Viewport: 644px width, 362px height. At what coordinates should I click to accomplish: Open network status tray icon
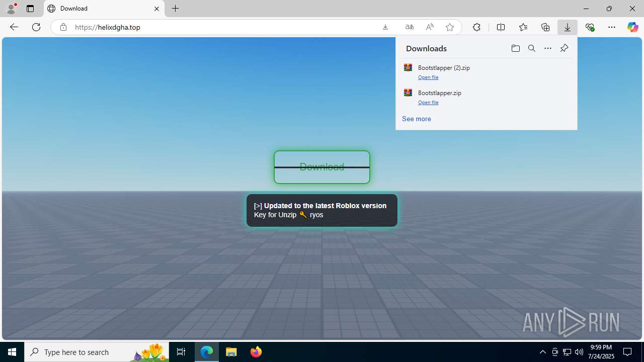coord(567,352)
